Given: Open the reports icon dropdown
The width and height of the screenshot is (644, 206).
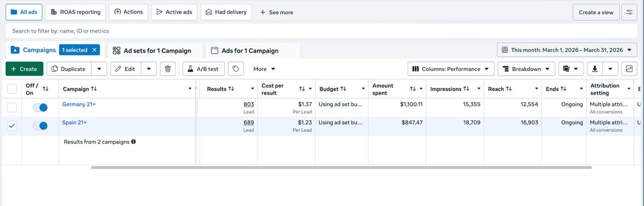Looking at the screenshot, I should pyautogui.click(x=571, y=69).
